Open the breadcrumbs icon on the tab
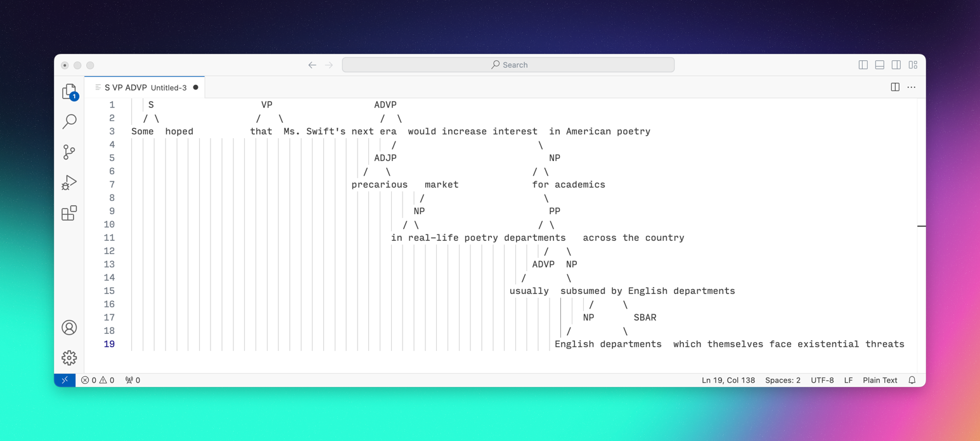Viewport: 980px width, 441px height. (100, 87)
